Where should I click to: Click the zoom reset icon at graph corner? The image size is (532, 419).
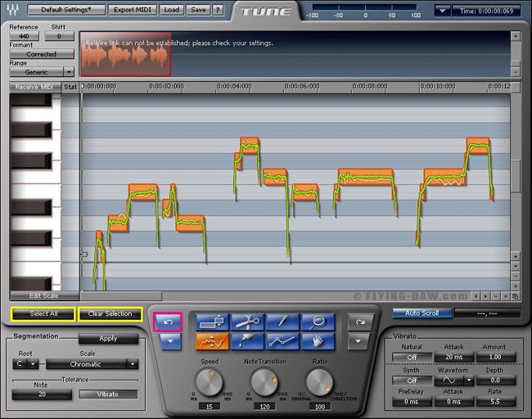click(516, 296)
